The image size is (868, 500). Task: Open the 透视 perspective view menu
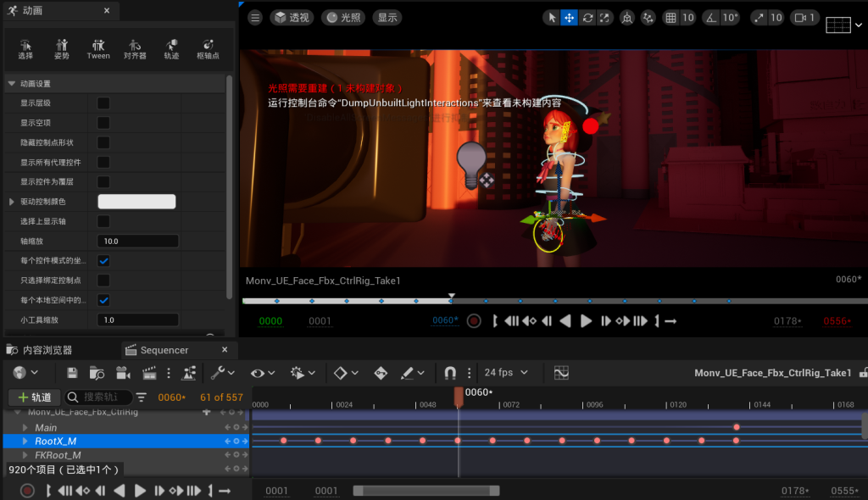pos(292,18)
